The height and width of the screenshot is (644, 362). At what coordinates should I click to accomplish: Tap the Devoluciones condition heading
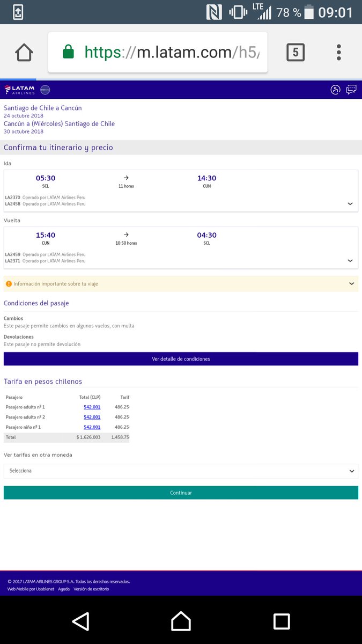coord(19,337)
